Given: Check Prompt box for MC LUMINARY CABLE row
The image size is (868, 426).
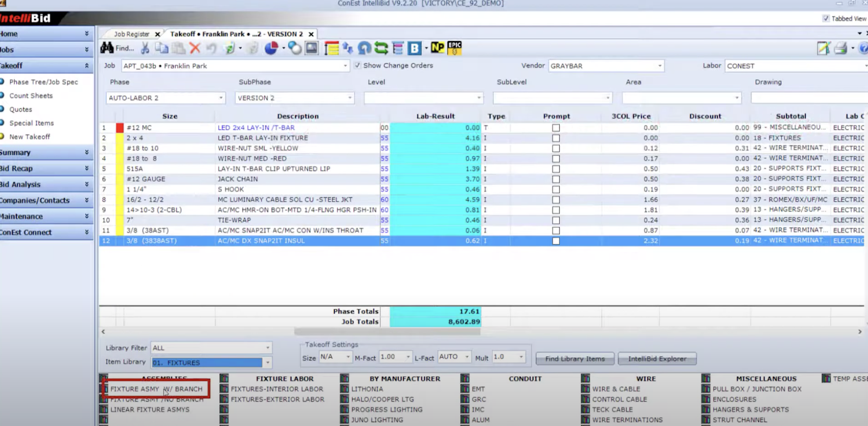Looking at the screenshot, I should tap(556, 200).
